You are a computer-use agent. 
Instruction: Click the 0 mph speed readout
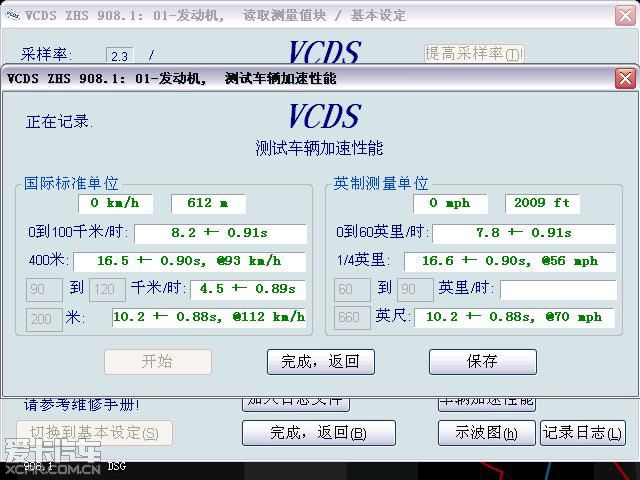pyautogui.click(x=450, y=203)
